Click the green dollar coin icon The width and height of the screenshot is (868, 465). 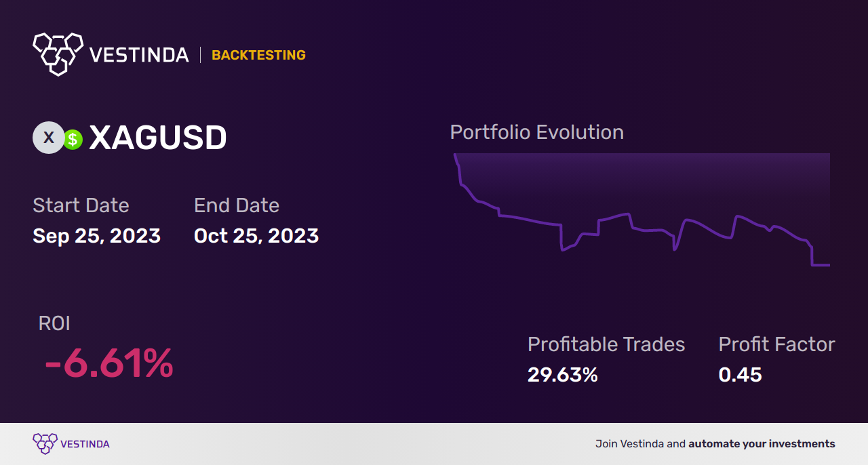point(73,140)
